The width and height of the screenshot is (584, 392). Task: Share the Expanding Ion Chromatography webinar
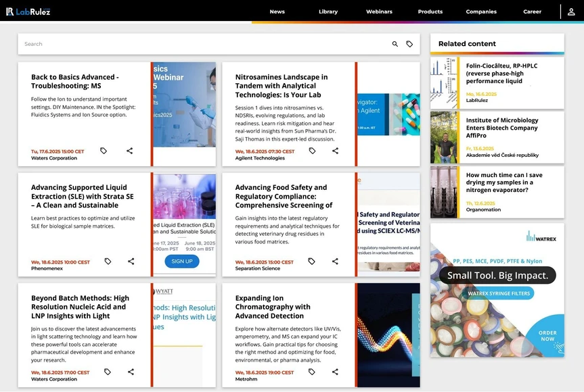pyautogui.click(x=335, y=372)
